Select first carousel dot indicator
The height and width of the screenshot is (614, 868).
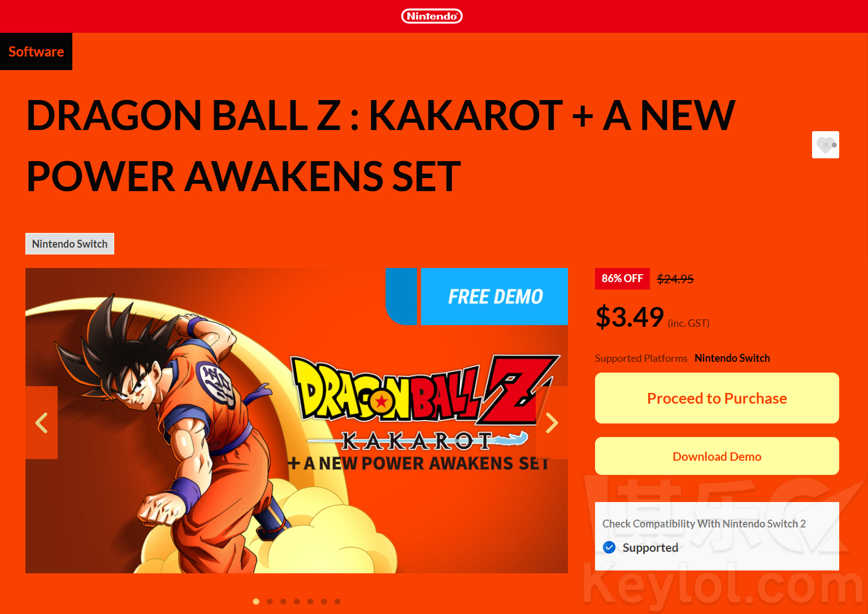pyautogui.click(x=256, y=602)
